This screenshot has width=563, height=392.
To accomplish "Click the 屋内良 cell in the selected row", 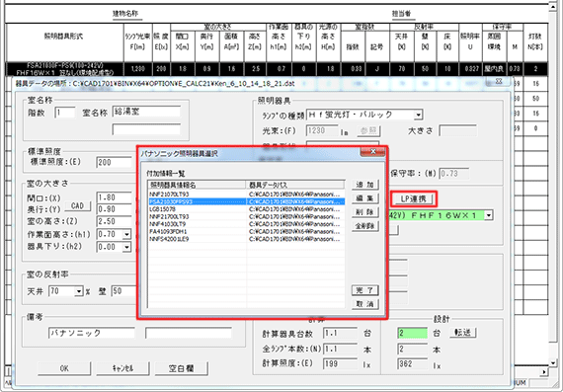I will coord(494,69).
